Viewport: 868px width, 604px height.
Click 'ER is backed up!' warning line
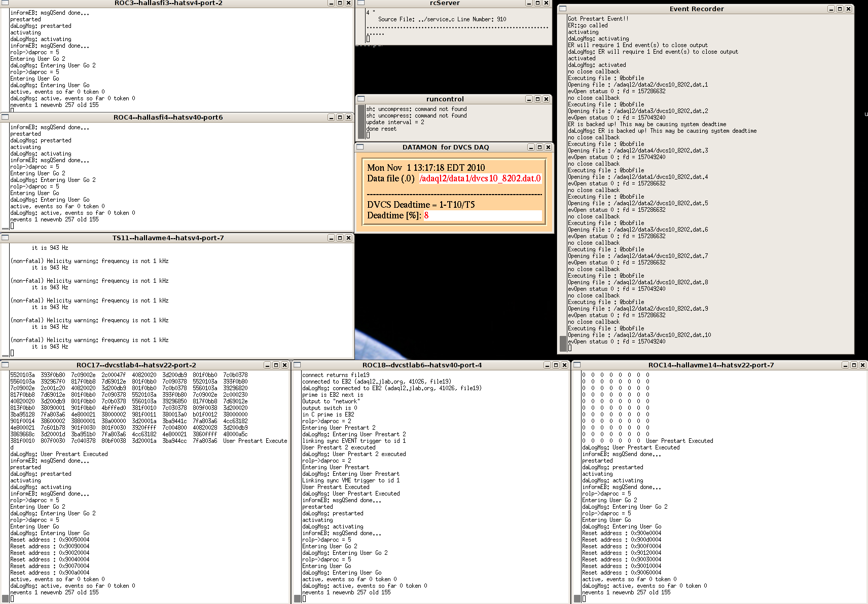click(647, 124)
